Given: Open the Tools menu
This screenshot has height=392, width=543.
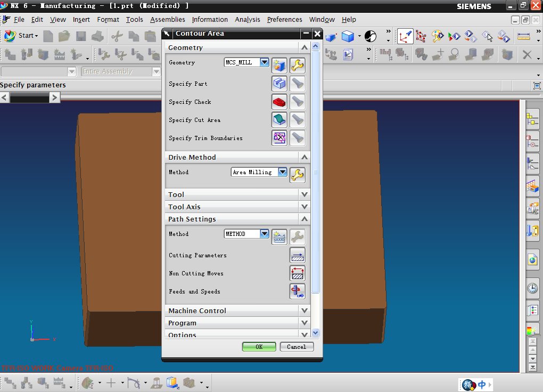Looking at the screenshot, I should click(x=134, y=19).
